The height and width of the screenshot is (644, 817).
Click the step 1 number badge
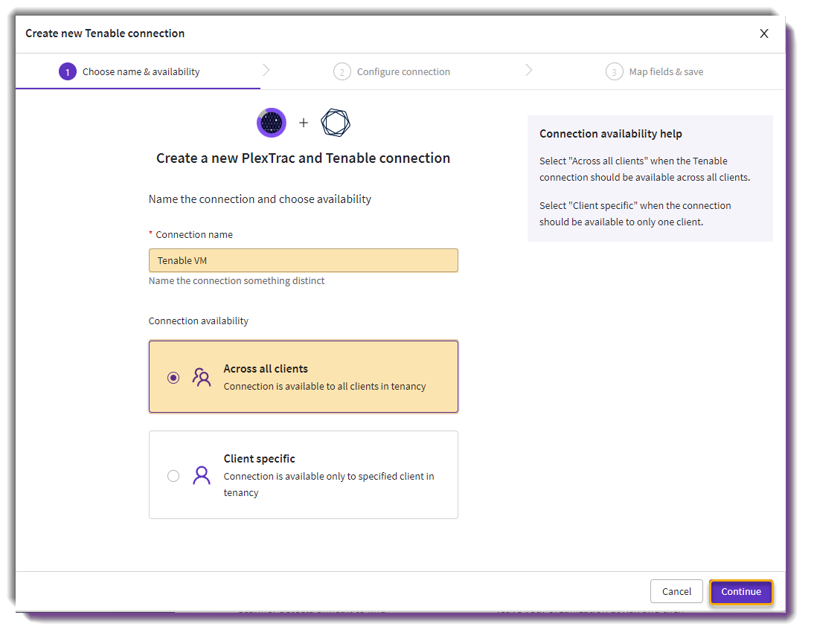click(68, 72)
